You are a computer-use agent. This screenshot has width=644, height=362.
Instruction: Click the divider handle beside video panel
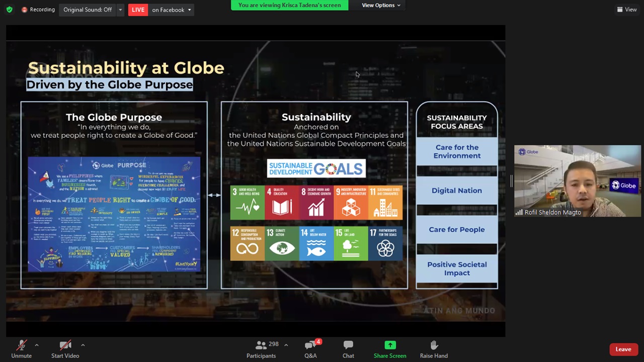[x=510, y=181]
